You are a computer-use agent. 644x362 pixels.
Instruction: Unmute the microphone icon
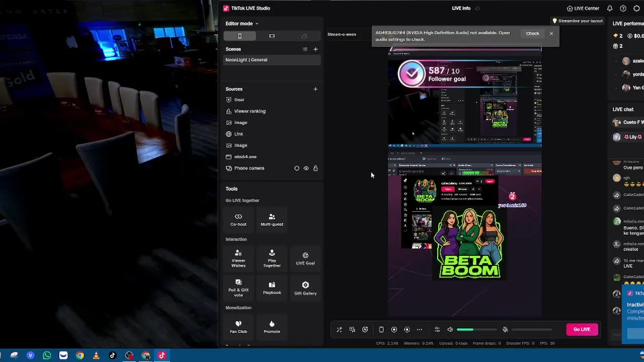tap(505, 330)
